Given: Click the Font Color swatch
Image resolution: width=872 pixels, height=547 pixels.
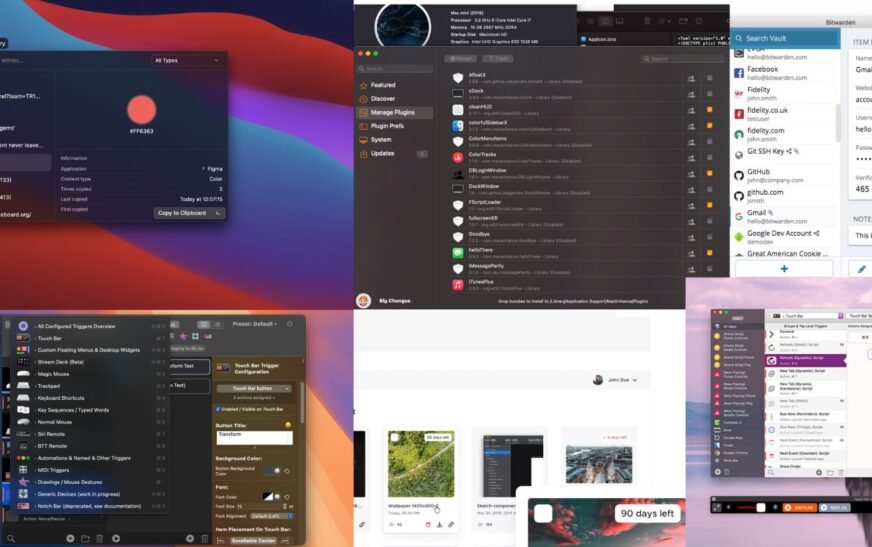Looking at the screenshot, I should pyautogui.click(x=267, y=496).
